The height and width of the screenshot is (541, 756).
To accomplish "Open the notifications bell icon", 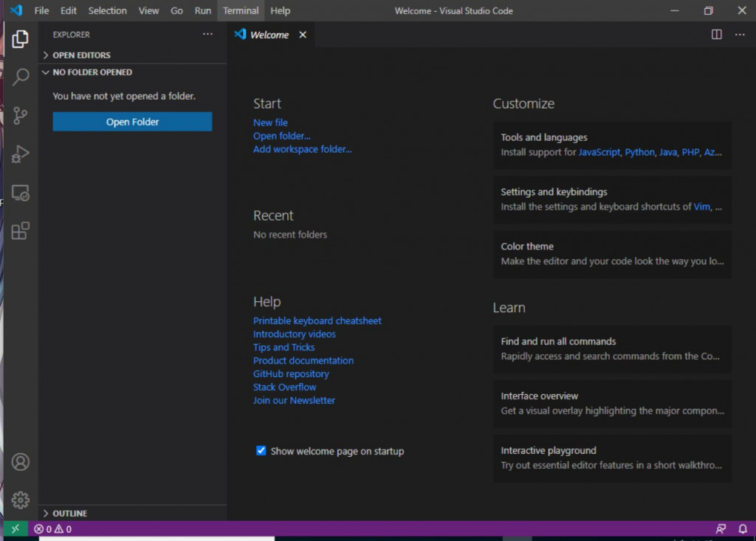I will (743, 529).
